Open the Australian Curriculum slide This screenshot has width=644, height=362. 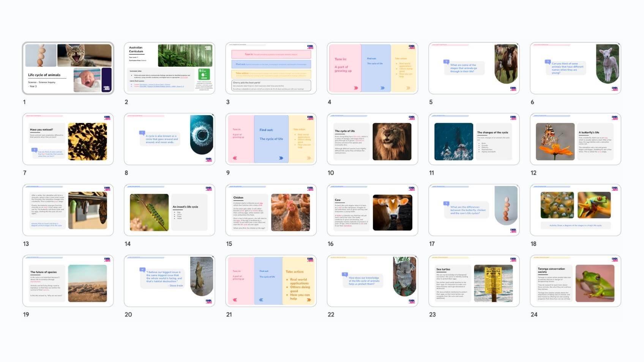169,68
